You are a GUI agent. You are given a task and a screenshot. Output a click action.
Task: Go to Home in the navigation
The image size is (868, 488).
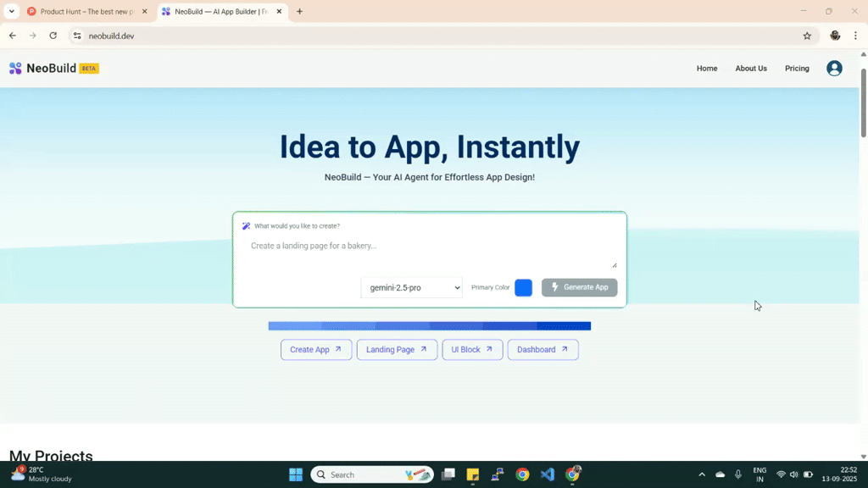pos(707,69)
